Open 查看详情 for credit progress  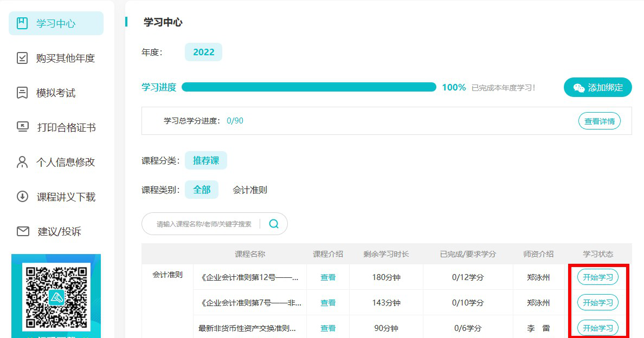599,121
